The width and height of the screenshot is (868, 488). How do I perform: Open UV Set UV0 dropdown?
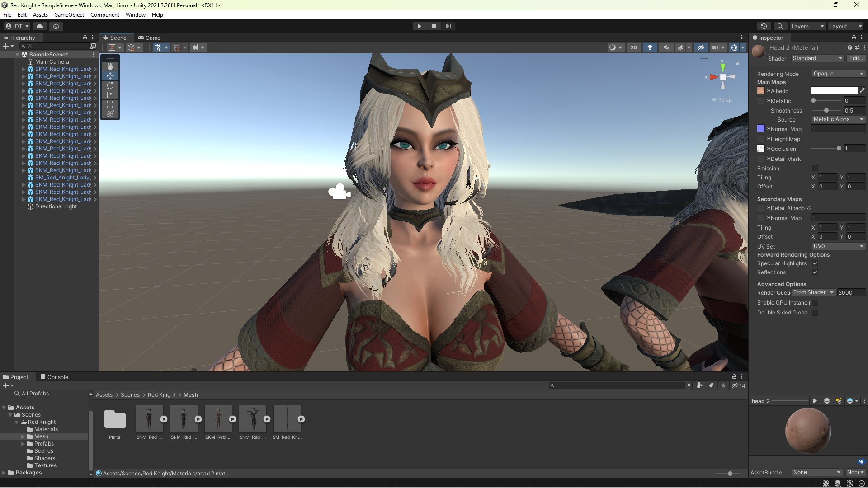[839, 246]
